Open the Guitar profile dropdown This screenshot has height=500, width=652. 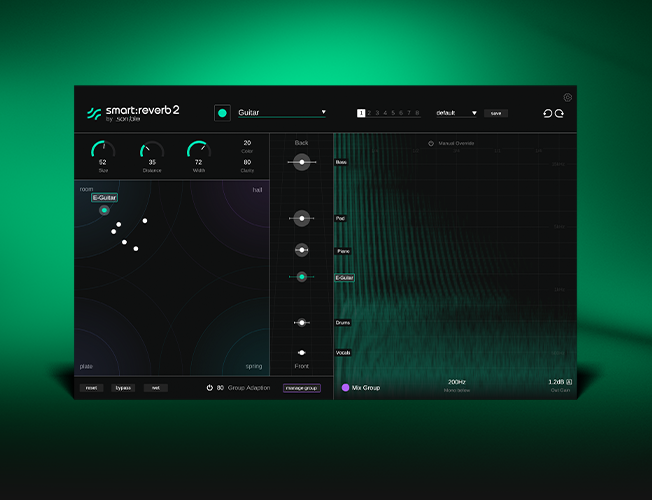(x=282, y=112)
